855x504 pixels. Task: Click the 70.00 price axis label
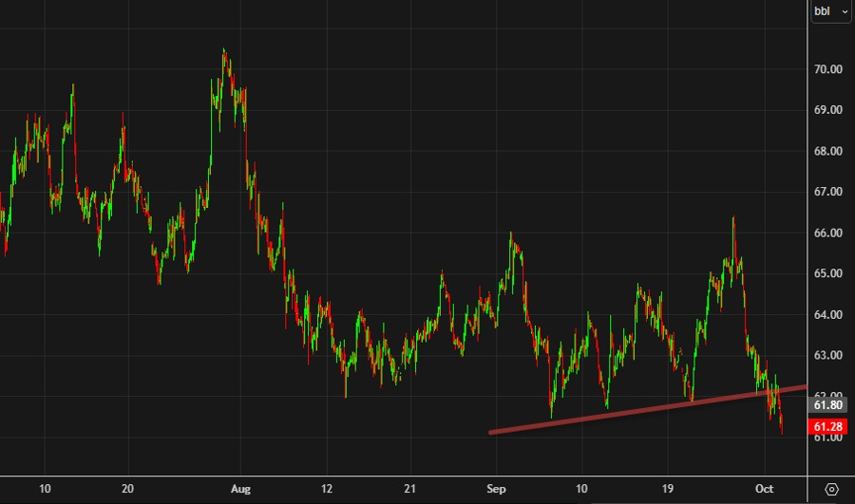829,69
